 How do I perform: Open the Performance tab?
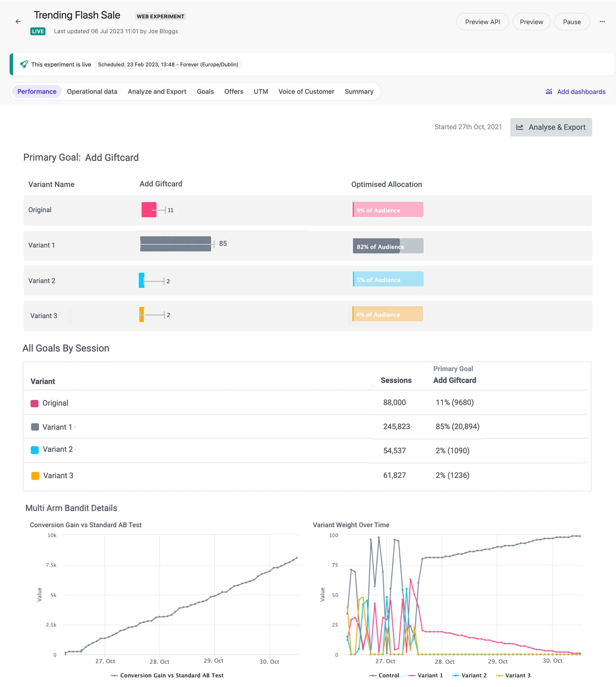37,92
